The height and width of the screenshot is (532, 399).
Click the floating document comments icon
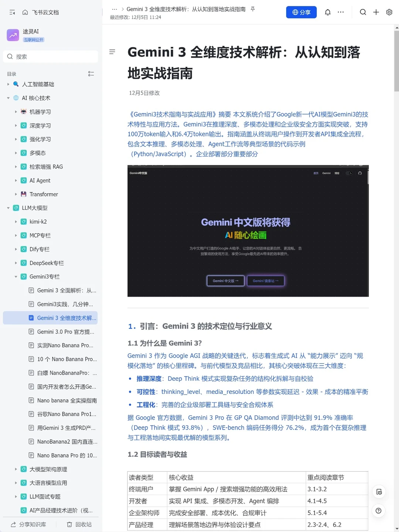point(379,492)
